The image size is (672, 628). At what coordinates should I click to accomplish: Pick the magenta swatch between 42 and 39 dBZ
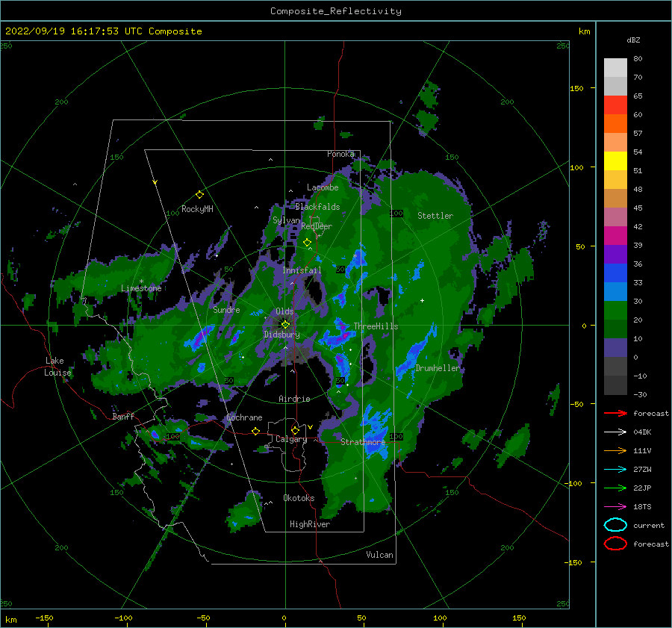click(615, 235)
